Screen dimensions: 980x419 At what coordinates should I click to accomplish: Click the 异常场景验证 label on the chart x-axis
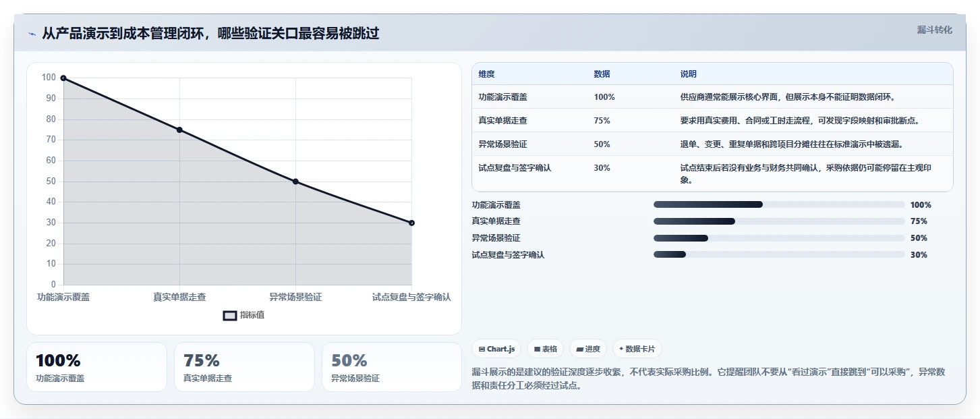[x=295, y=297]
